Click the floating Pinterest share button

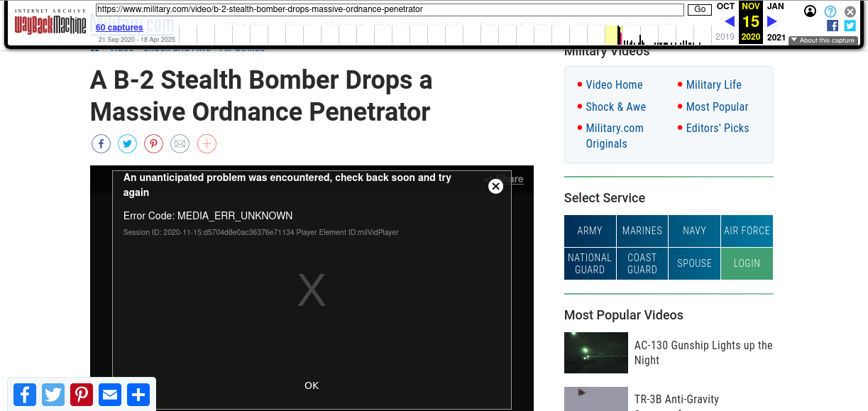tap(82, 395)
